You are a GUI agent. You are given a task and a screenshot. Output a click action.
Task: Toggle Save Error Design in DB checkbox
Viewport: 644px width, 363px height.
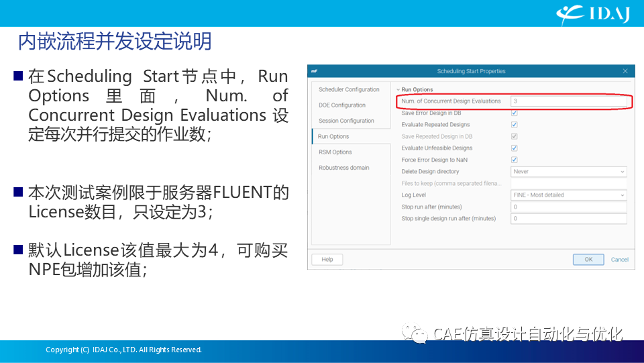(x=515, y=113)
